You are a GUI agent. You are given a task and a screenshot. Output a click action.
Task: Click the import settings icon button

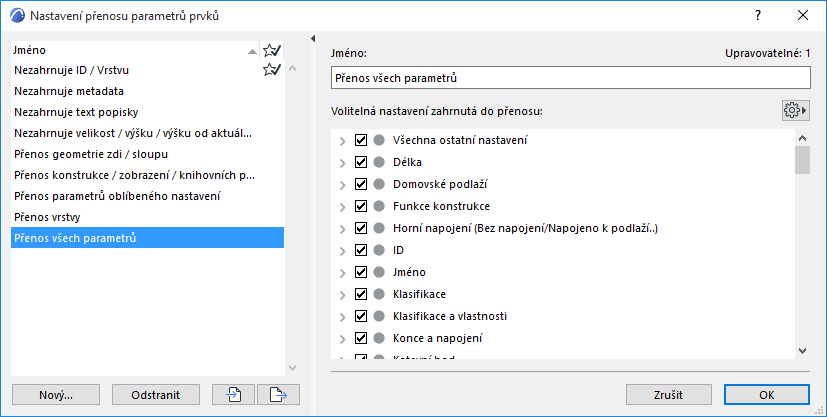(x=234, y=394)
